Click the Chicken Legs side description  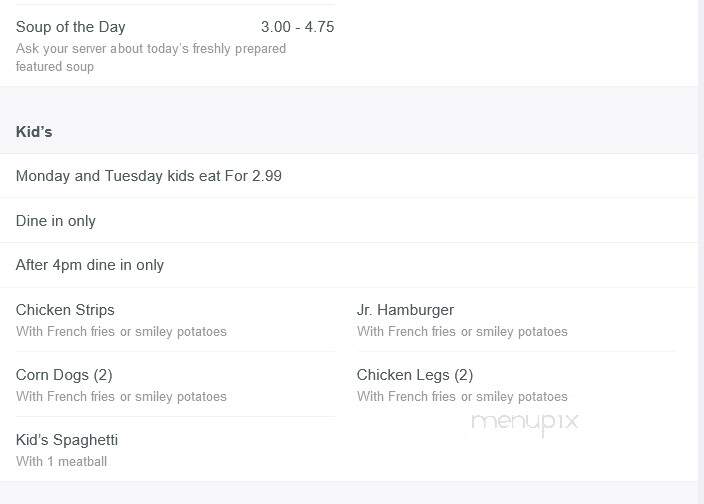(x=462, y=396)
